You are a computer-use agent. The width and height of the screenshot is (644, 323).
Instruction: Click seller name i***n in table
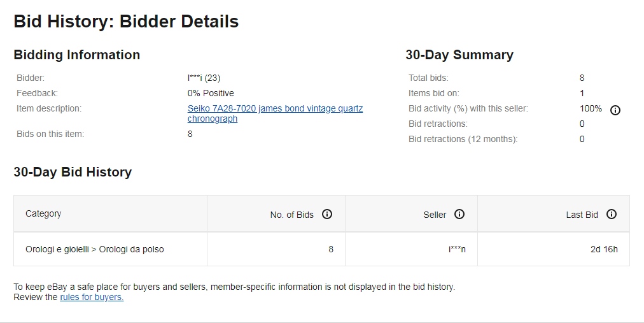tap(457, 249)
